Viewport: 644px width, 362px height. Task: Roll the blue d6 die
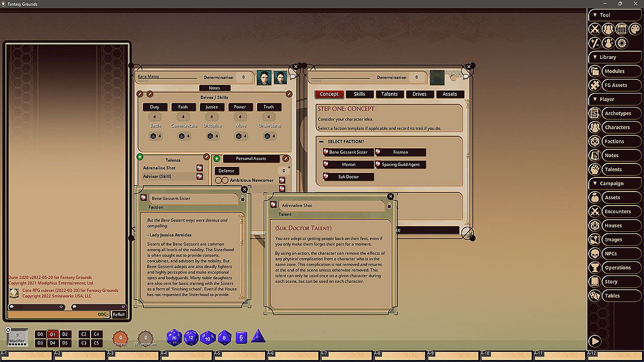tap(241, 337)
